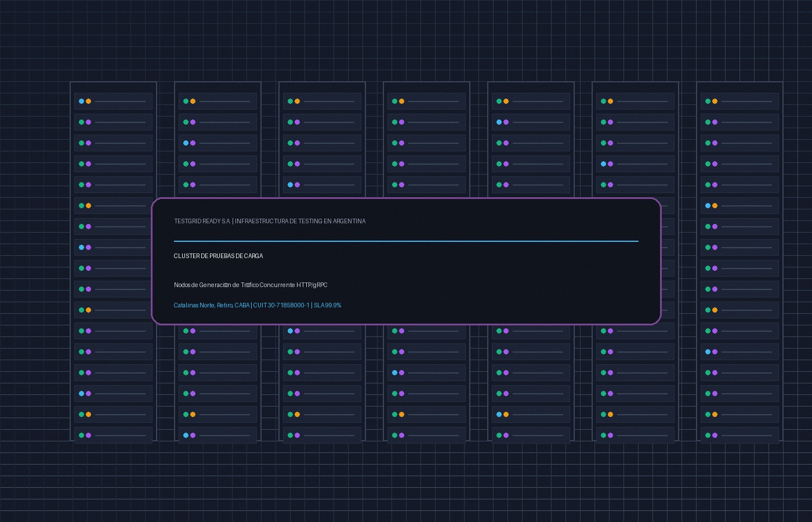
Task: Select the 'Nodos de Generación... HTTP/gRPC' subtitle
Action: [x=251, y=285]
